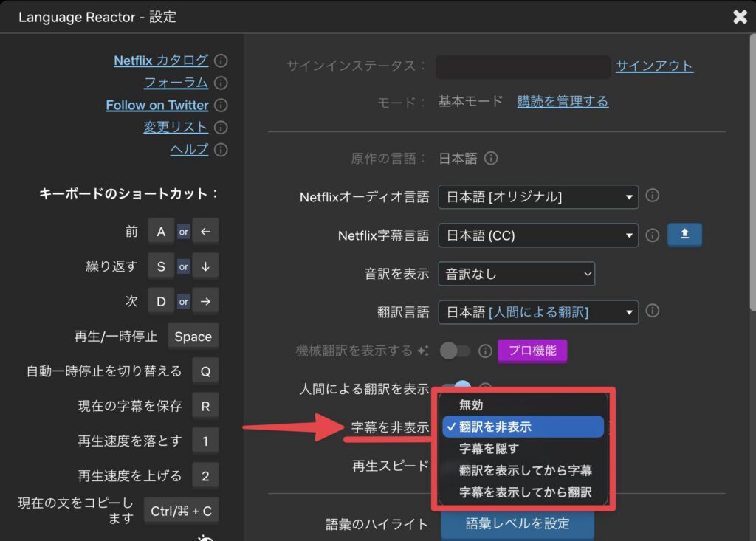Screen dimensions: 756x541
Task: Click the info icon next to 翻訳言語
Action: pyautogui.click(x=652, y=311)
